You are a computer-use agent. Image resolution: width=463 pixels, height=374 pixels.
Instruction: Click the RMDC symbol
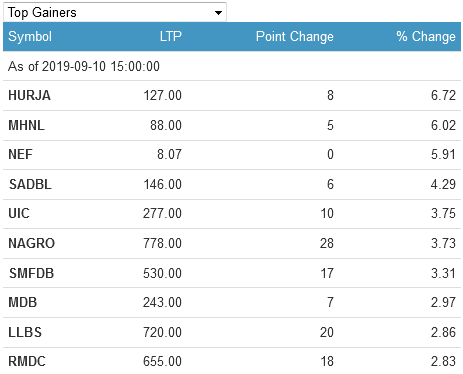click(x=27, y=361)
